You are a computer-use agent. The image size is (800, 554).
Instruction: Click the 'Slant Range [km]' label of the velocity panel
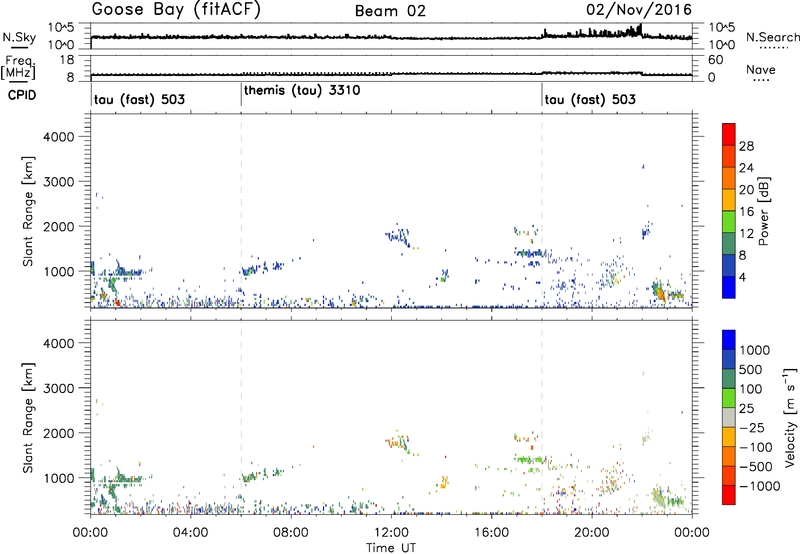click(x=28, y=418)
